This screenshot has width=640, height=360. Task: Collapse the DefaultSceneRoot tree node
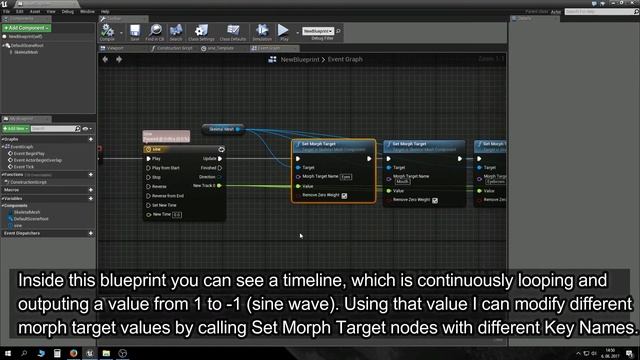pyautogui.click(x=4, y=45)
